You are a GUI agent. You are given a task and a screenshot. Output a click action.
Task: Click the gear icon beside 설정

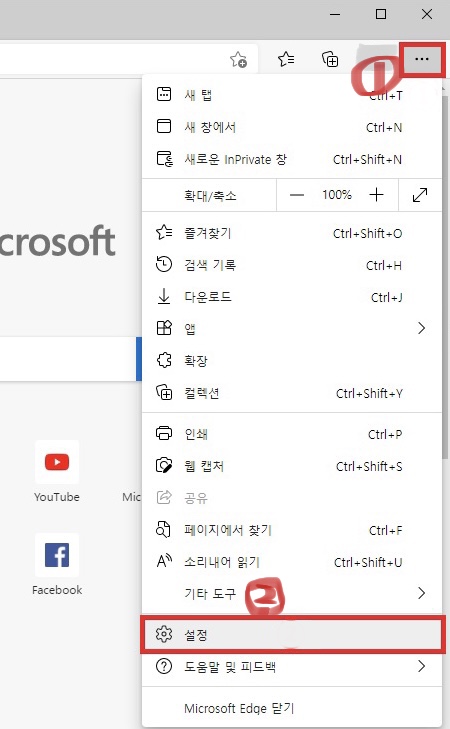(164, 634)
